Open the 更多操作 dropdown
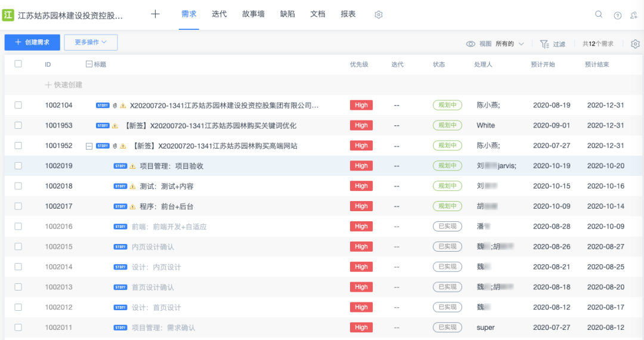The height and width of the screenshot is (340, 644). pos(91,42)
